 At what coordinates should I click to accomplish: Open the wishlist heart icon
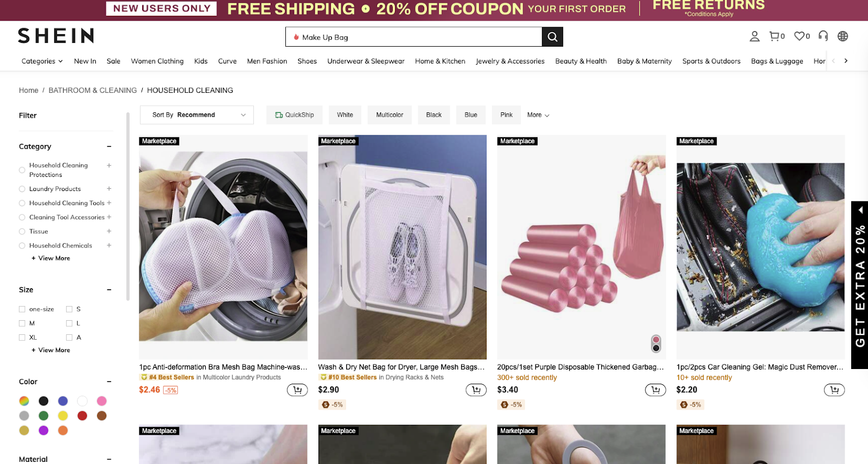coord(799,36)
